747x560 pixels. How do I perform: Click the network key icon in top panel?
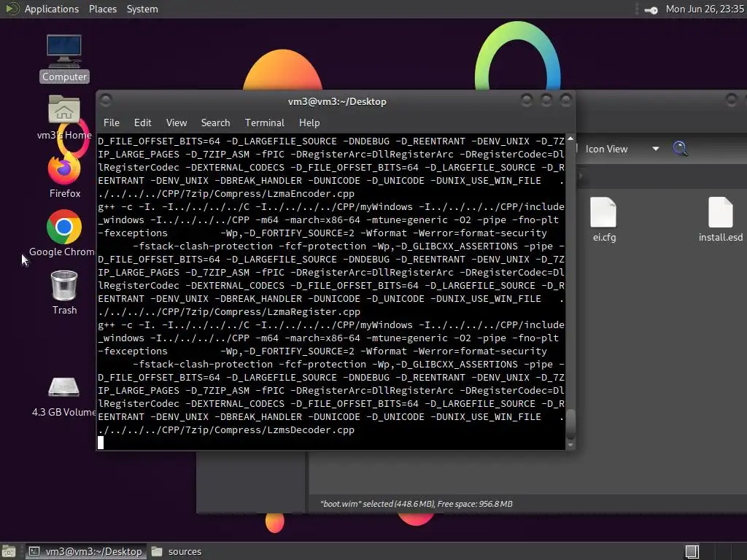pos(651,9)
